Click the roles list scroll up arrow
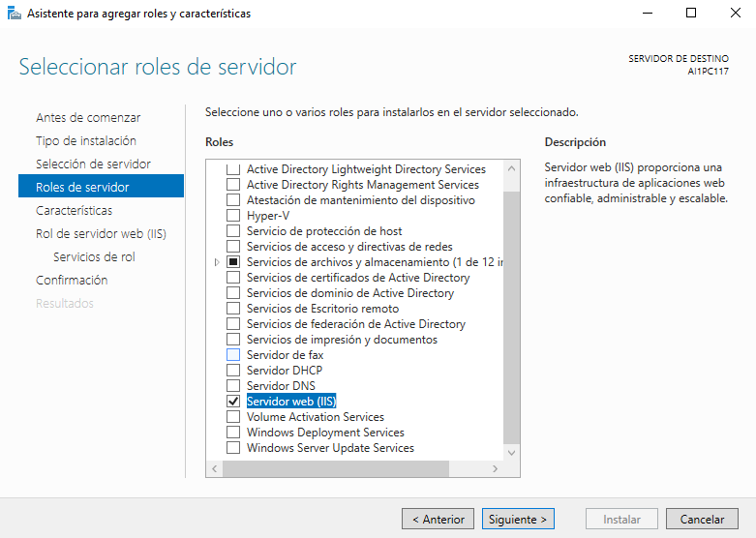756x538 pixels. pos(511,168)
